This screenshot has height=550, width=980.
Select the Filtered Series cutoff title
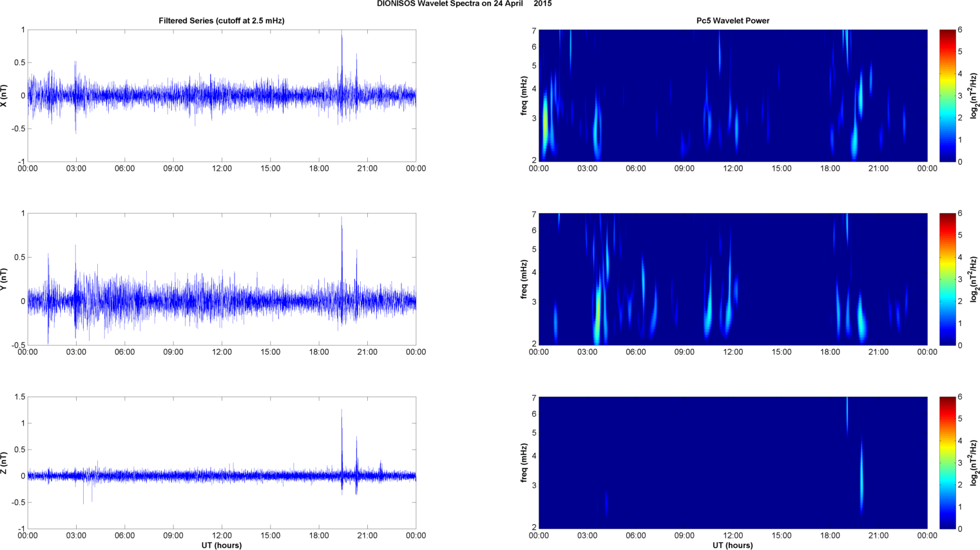pos(222,21)
